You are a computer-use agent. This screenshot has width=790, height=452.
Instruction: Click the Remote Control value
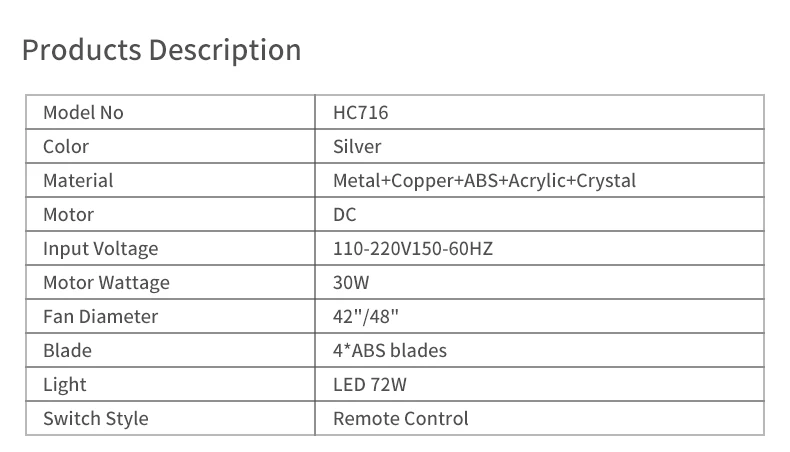[400, 419]
